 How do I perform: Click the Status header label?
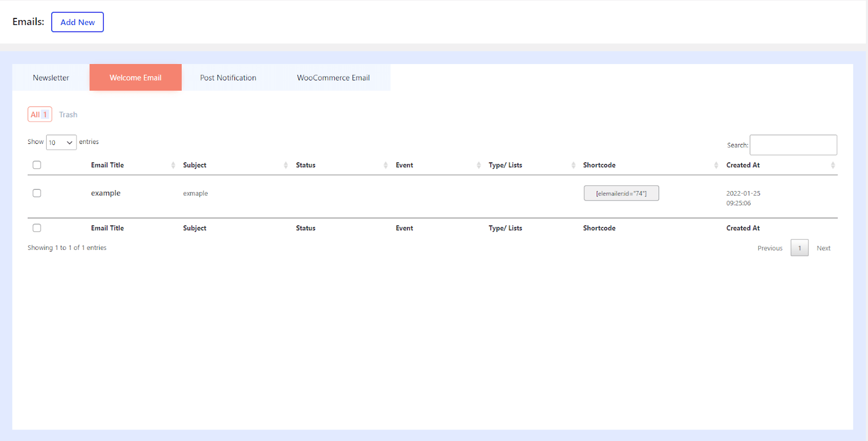coord(305,165)
